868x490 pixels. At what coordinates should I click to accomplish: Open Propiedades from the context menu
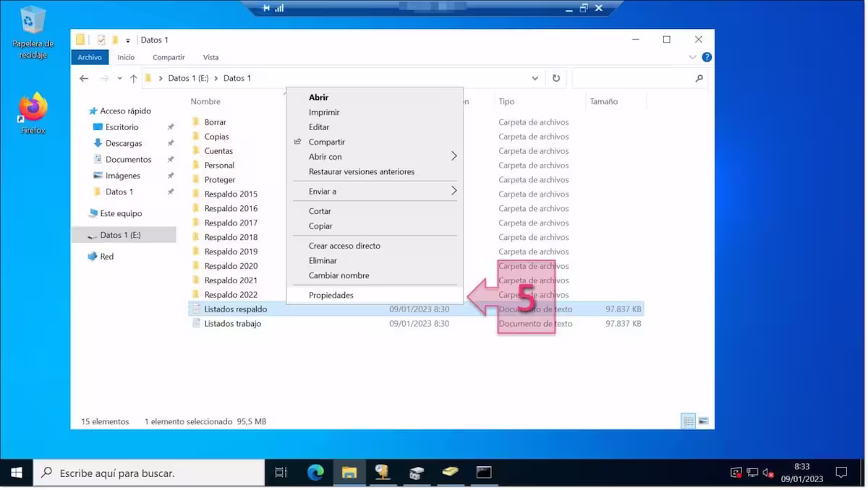(x=374, y=296)
